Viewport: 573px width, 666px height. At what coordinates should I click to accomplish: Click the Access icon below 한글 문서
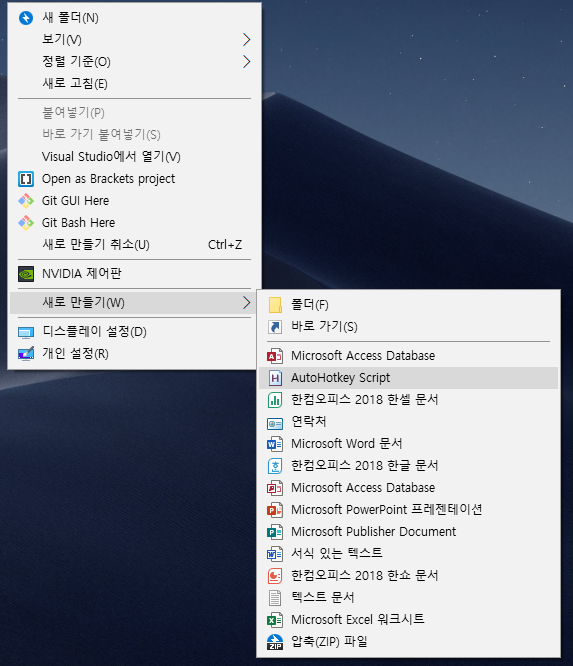(x=275, y=488)
